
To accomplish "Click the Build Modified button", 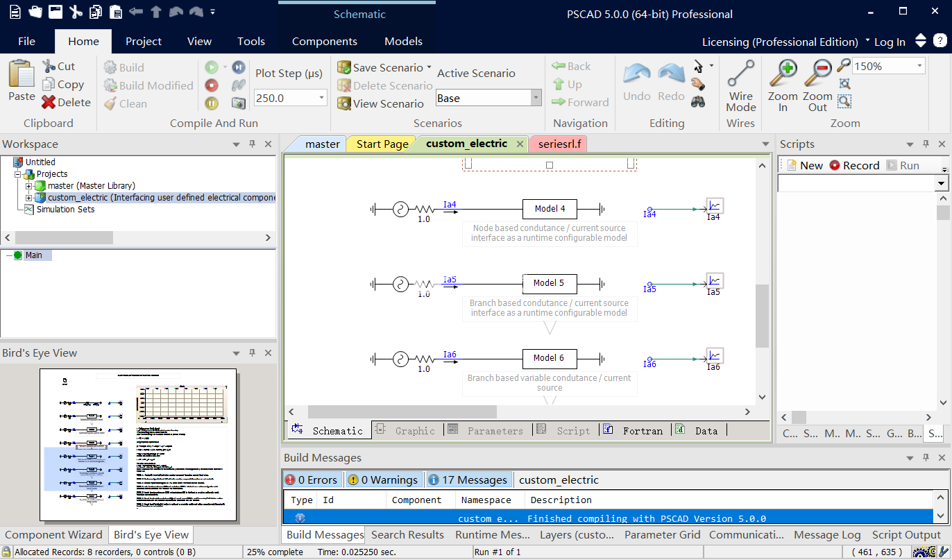I will [x=148, y=85].
